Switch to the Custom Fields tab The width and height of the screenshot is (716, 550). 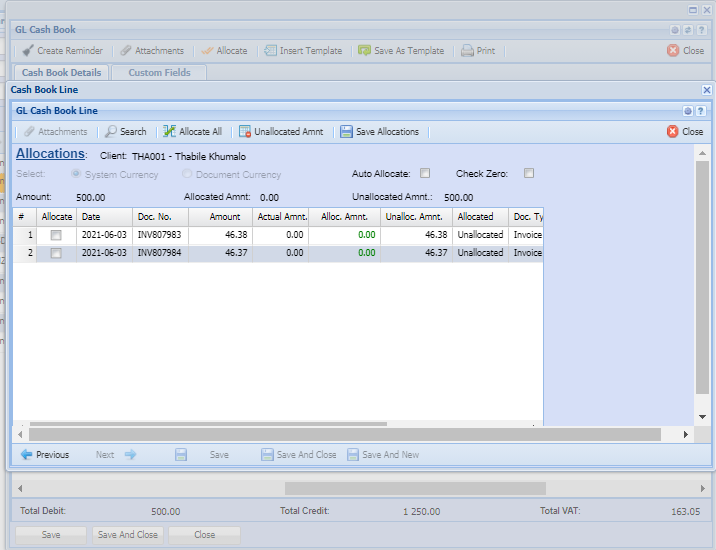(x=159, y=72)
